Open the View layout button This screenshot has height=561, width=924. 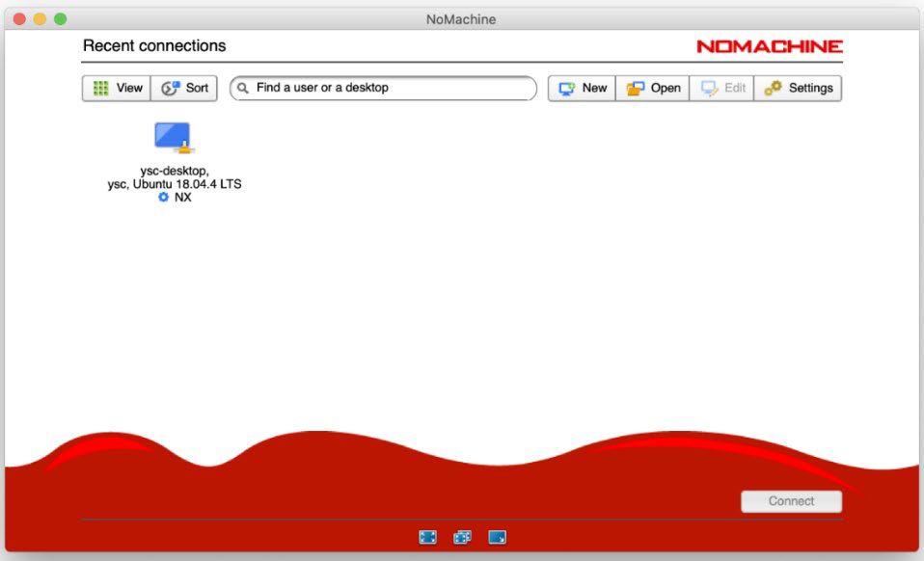[117, 89]
